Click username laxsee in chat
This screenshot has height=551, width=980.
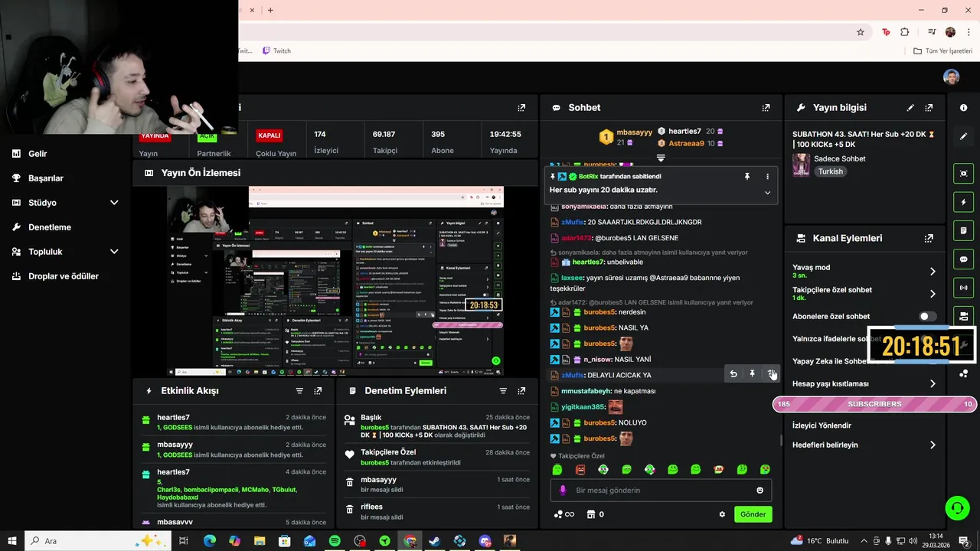tap(573, 279)
